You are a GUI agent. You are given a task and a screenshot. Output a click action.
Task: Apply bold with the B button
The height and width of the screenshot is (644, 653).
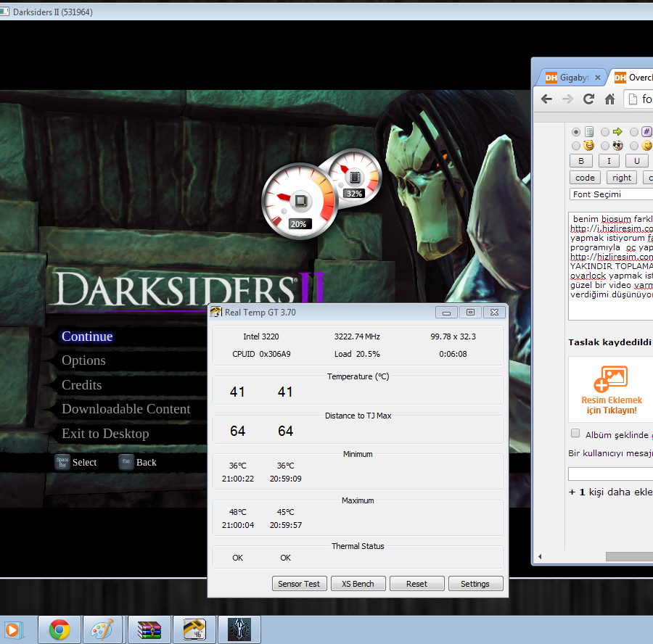[x=581, y=161]
